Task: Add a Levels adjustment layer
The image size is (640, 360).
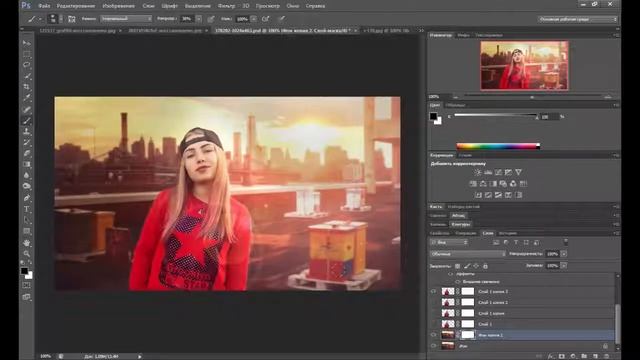Action: coord(488,173)
